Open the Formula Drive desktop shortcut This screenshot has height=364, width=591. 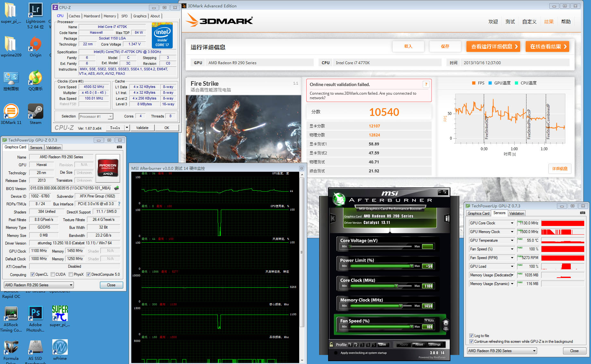point(11,352)
